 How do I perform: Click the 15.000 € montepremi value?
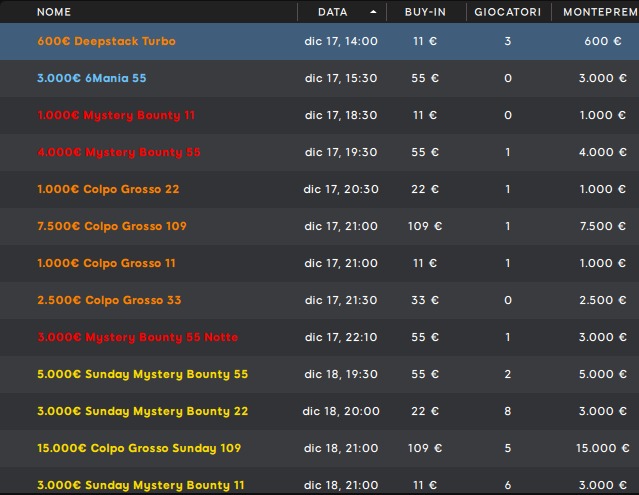(x=603, y=449)
